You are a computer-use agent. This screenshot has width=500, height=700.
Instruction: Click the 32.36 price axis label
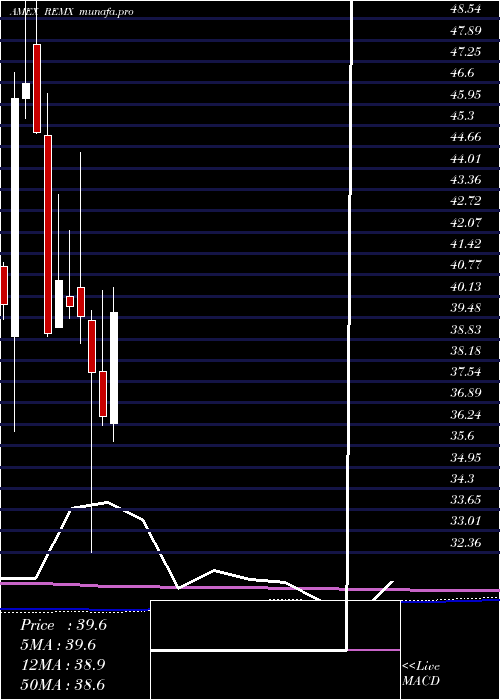tap(466, 543)
